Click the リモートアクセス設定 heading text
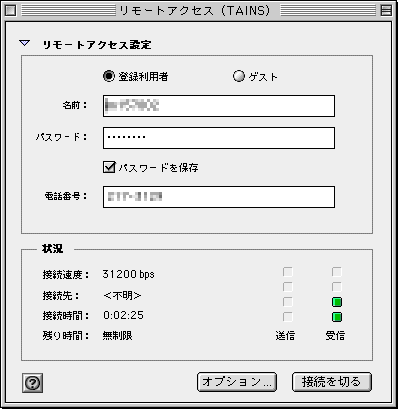 [97, 45]
